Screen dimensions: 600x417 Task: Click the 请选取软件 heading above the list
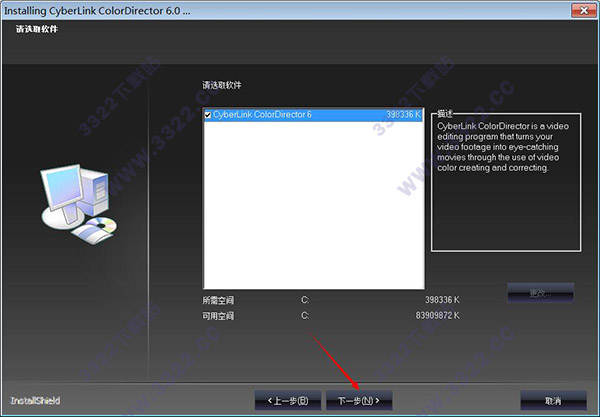[x=222, y=85]
